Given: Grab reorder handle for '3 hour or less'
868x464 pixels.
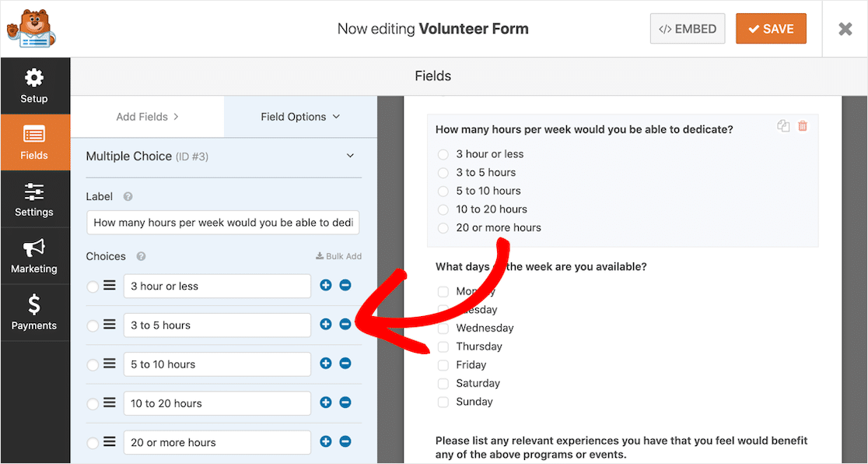Looking at the screenshot, I should (x=110, y=286).
